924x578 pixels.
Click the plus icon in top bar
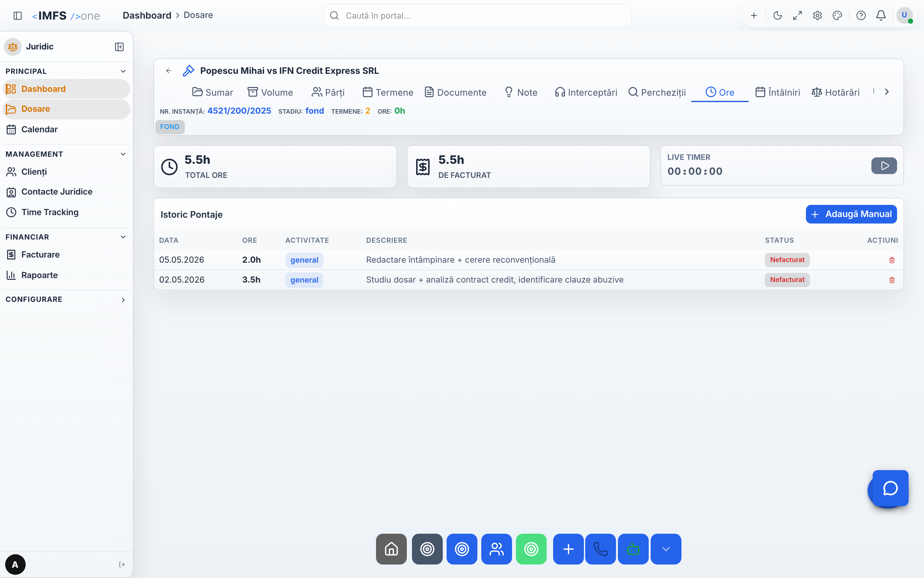point(754,16)
